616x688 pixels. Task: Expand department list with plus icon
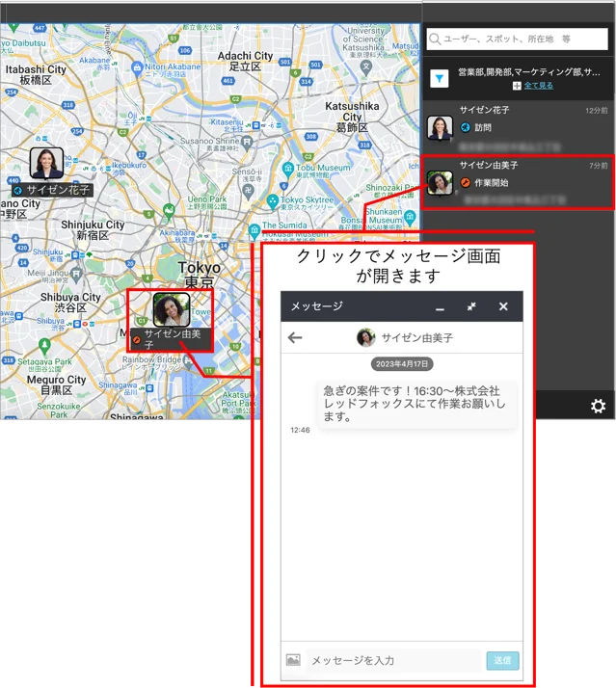tap(517, 86)
